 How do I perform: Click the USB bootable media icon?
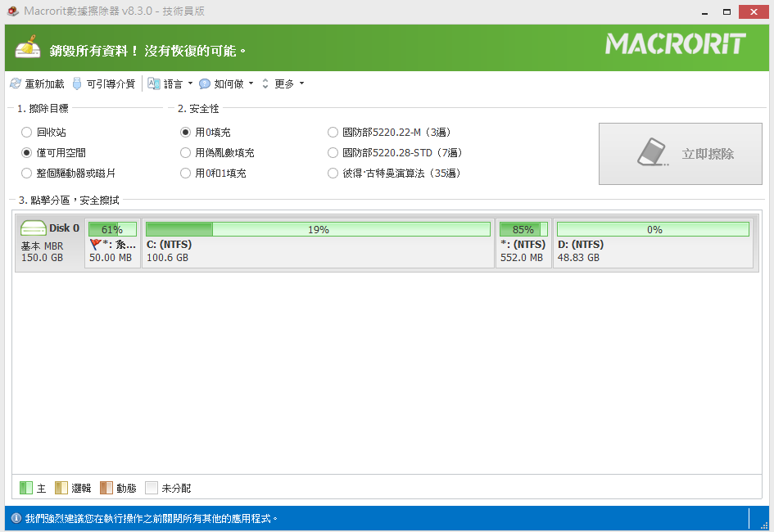(77, 83)
